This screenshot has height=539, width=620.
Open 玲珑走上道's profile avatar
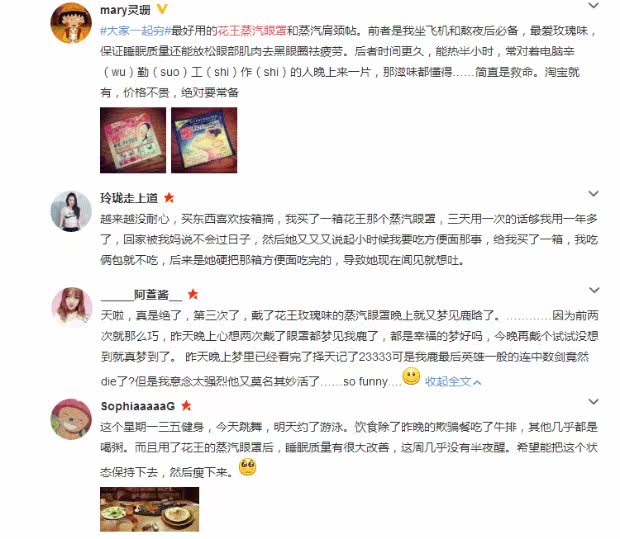(71, 211)
